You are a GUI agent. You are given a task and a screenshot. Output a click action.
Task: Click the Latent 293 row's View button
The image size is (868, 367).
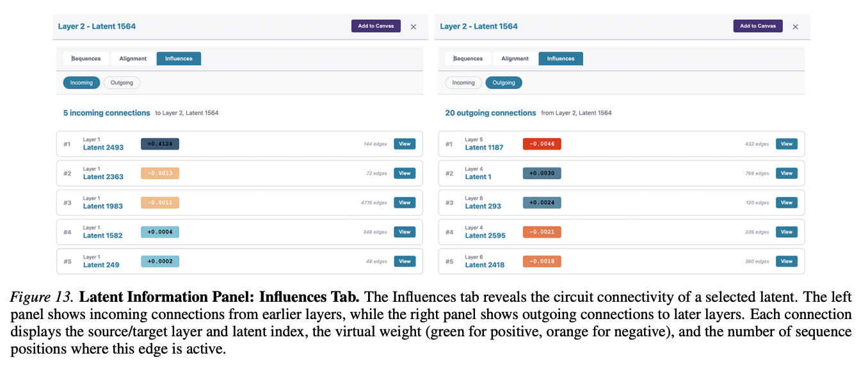[x=786, y=203]
